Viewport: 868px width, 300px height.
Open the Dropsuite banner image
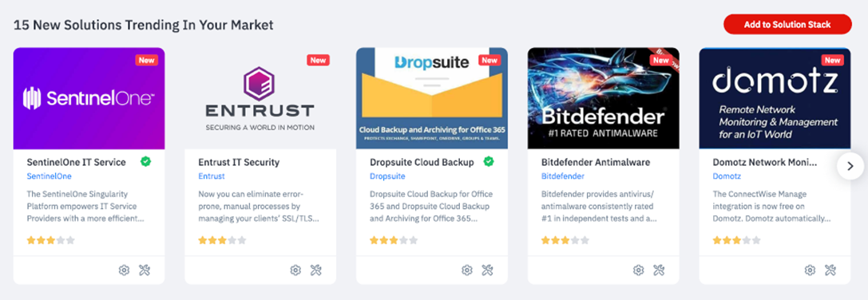pos(432,98)
